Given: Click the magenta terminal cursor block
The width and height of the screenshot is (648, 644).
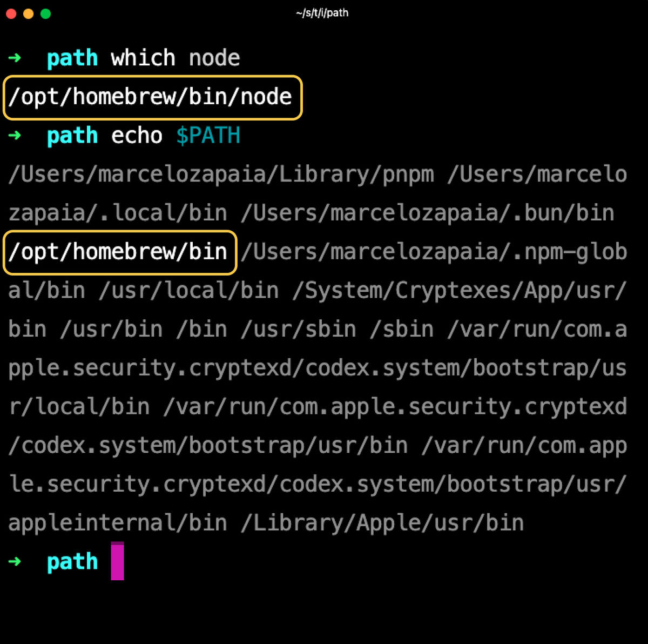Looking at the screenshot, I should (x=117, y=561).
